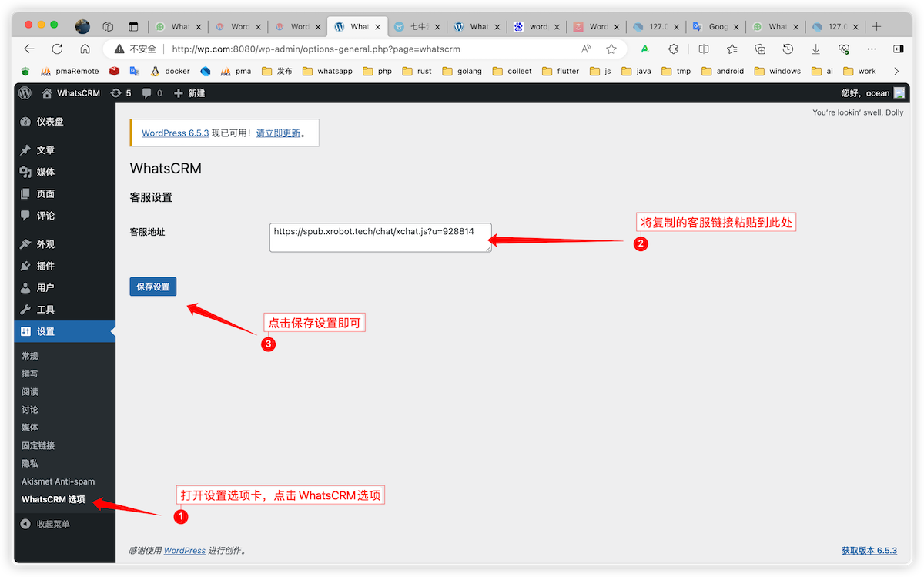The height and width of the screenshot is (577, 924).
Task: Open comments bubble in admin bar
Action: tap(152, 93)
